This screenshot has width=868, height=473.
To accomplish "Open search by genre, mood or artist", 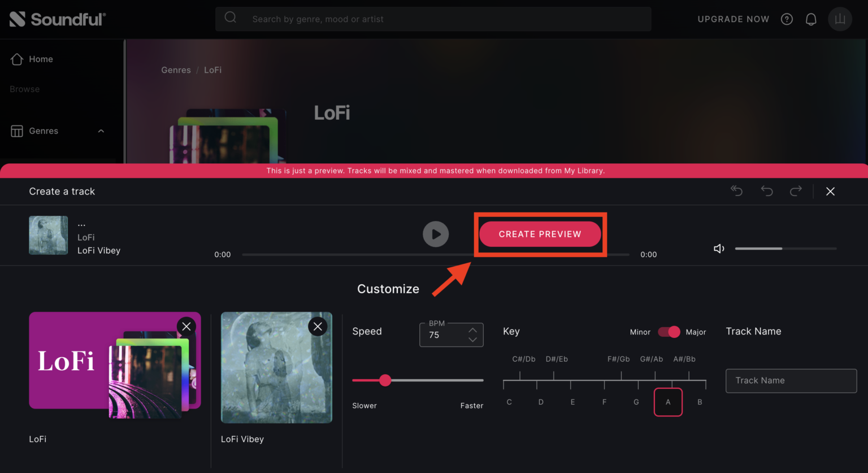I will pyautogui.click(x=433, y=19).
